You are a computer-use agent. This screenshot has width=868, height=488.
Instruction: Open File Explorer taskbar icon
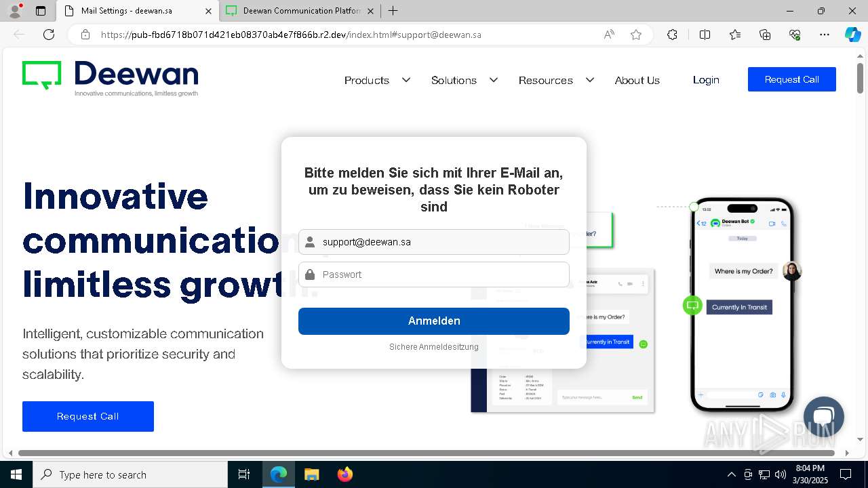(x=311, y=474)
